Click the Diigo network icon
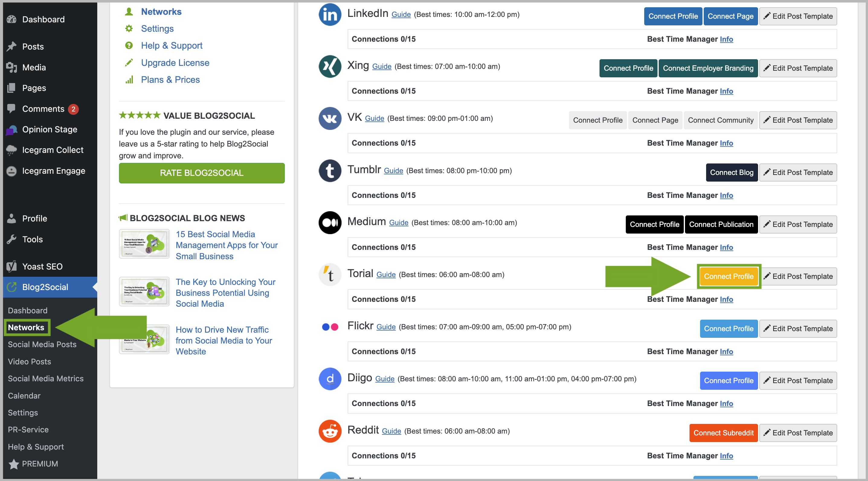Screen dimensions: 868x481 (330, 379)
